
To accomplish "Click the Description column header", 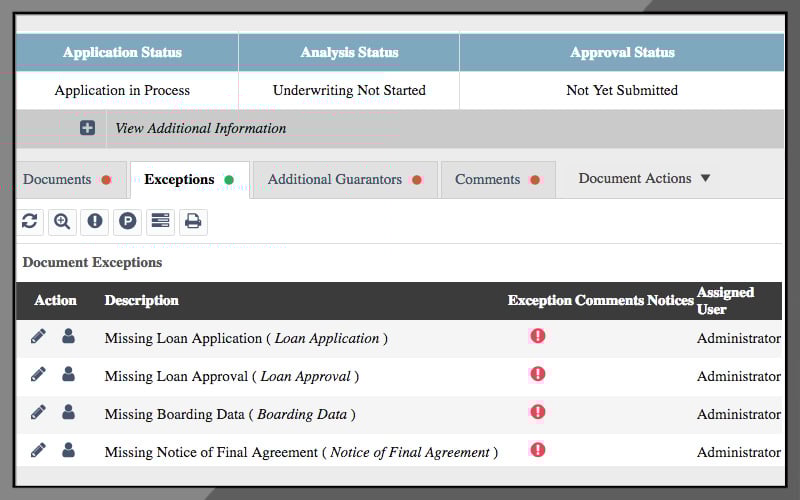I will point(141,300).
